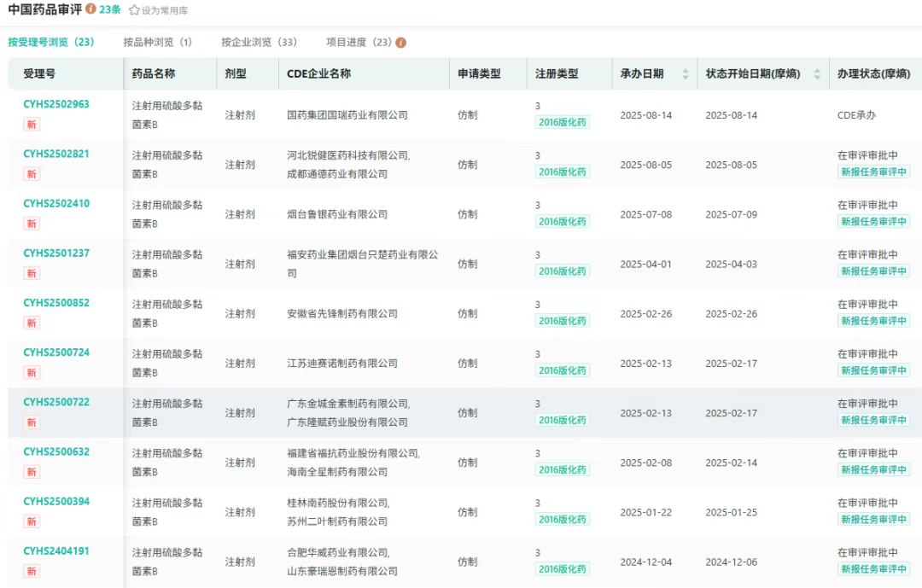The height and width of the screenshot is (588, 922).
Task: Click the 设为常用库 text label
Action: (x=165, y=11)
